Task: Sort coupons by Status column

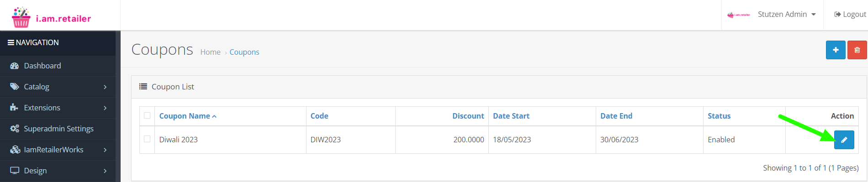Action: pyautogui.click(x=719, y=116)
